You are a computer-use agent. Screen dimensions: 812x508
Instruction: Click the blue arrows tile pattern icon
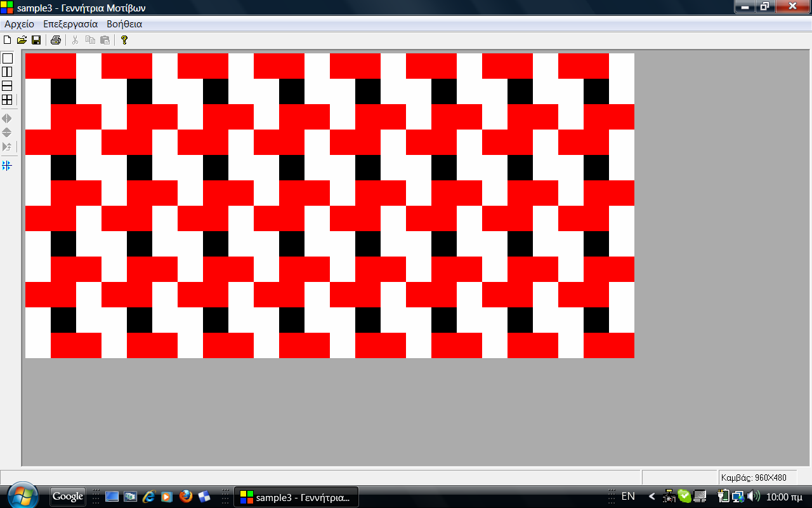point(7,166)
